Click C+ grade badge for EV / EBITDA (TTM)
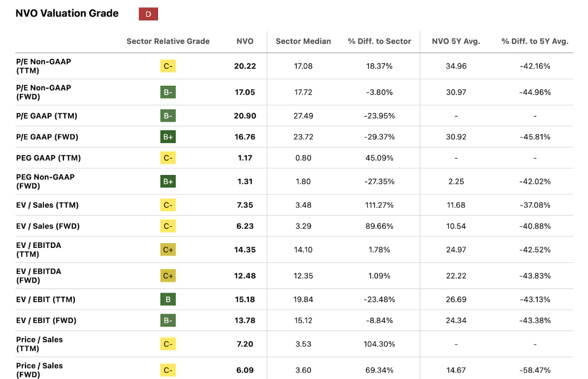The width and height of the screenshot is (588, 379). coord(168,250)
